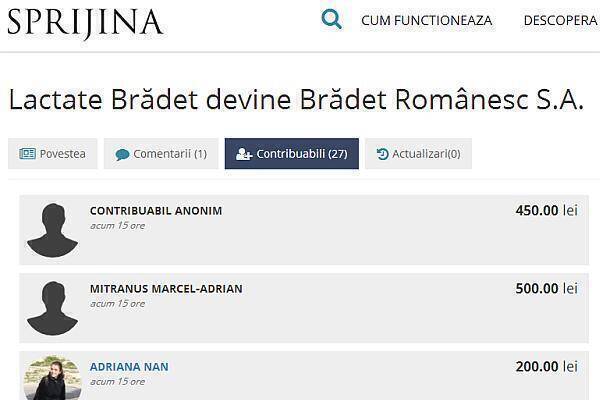This screenshot has width=600, height=400.
Task: Click the CONTRIBUABIL ANONIM name
Action: [x=156, y=211]
